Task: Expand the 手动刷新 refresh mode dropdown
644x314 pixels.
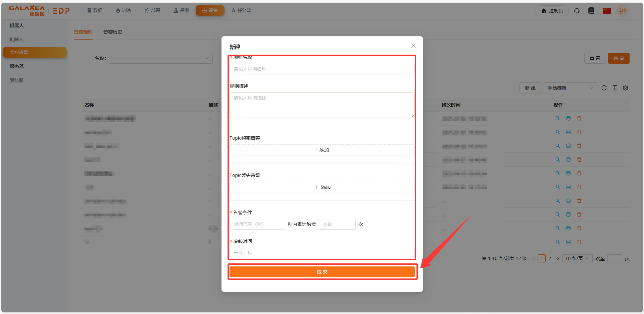Action: 570,88
